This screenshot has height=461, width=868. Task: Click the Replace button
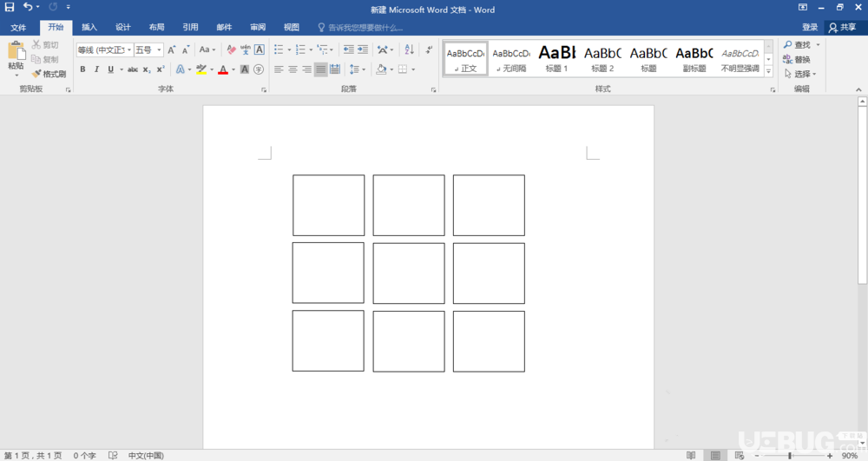tap(797, 59)
